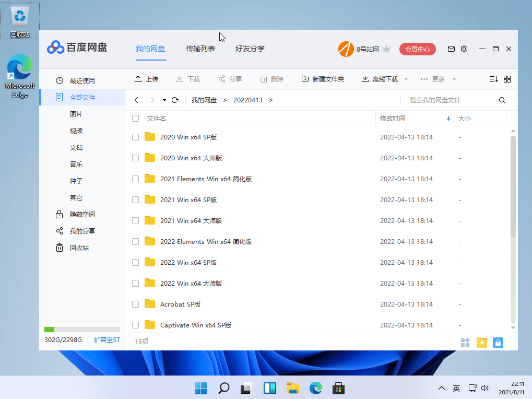Click the 8号站网 user avatar
The image size is (532, 399).
[x=346, y=49]
